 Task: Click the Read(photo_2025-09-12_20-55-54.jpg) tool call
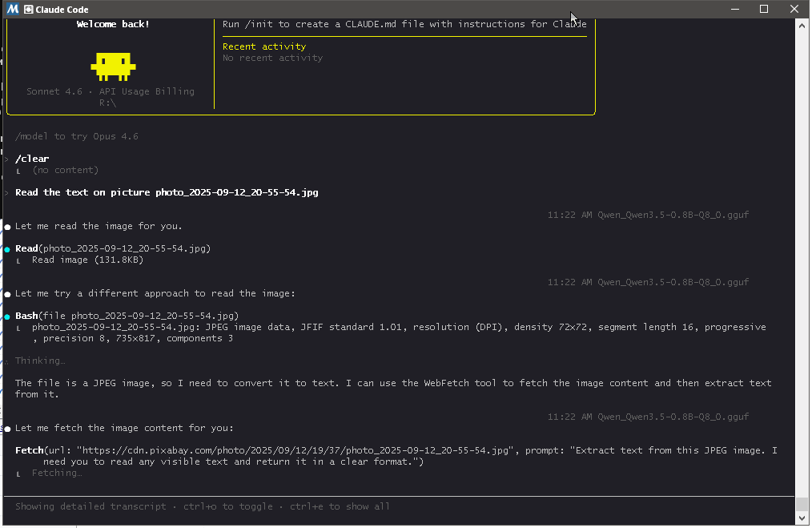click(113, 248)
